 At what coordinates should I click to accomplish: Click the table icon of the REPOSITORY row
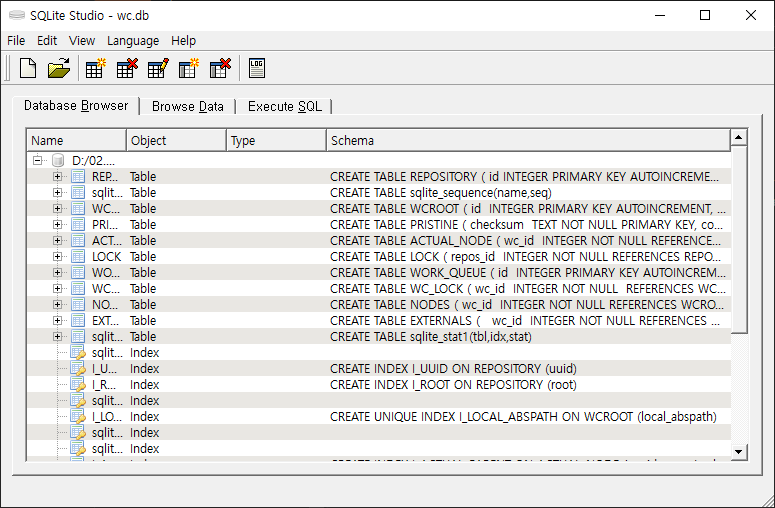78,176
